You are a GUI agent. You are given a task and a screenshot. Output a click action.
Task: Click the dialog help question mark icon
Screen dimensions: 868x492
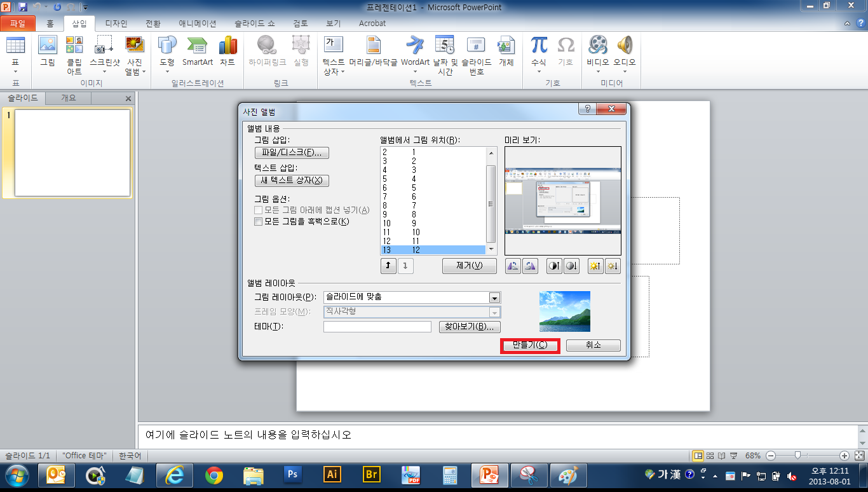tap(587, 109)
